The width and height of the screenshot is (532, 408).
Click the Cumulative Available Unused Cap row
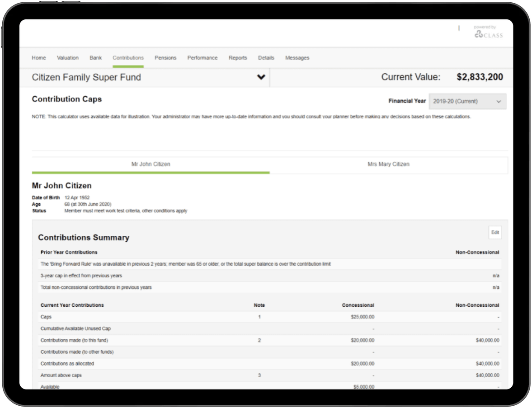tap(270, 328)
